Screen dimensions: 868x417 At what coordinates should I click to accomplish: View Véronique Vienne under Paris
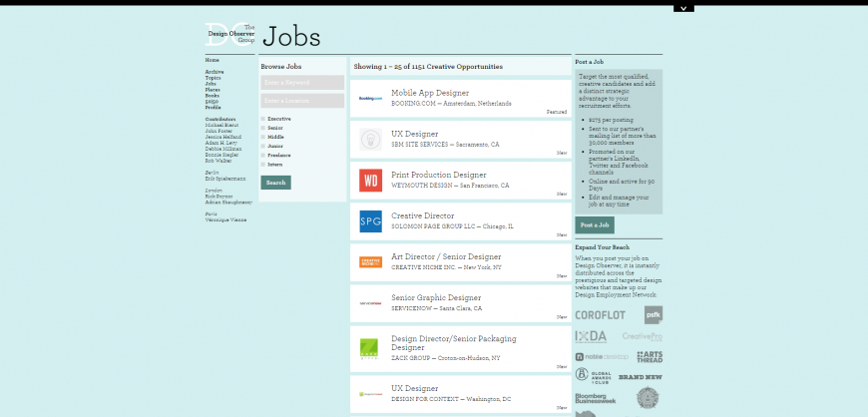click(x=225, y=219)
